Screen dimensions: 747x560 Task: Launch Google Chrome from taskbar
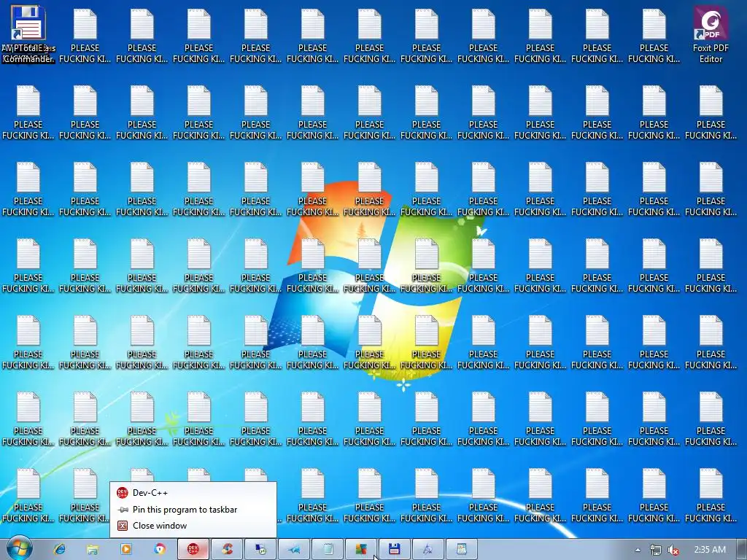pyautogui.click(x=160, y=550)
